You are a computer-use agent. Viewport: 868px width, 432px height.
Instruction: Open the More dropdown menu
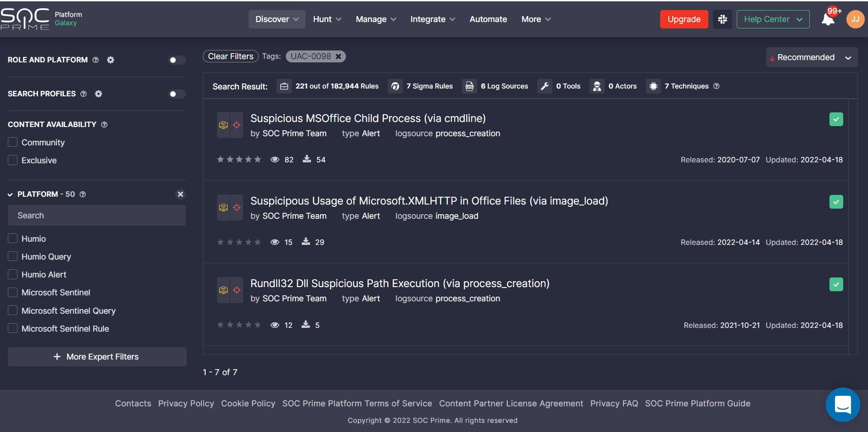536,19
